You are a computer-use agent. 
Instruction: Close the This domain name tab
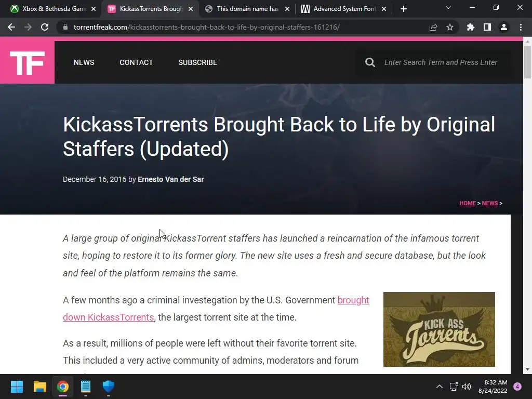click(287, 9)
